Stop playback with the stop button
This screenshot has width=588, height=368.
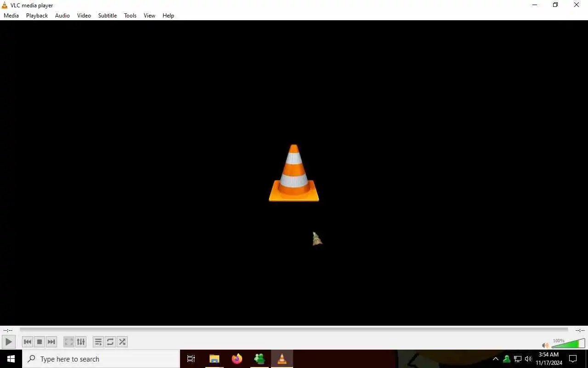coord(40,342)
